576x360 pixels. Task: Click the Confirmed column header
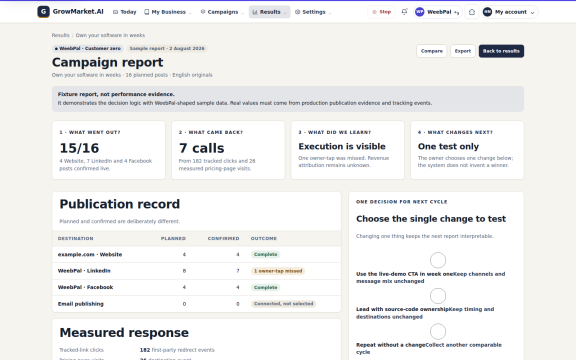[x=223, y=238]
